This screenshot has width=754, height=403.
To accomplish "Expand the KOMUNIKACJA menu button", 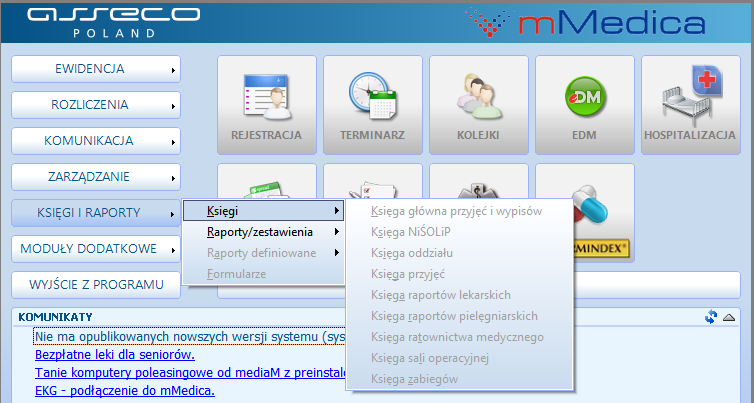I will [96, 141].
